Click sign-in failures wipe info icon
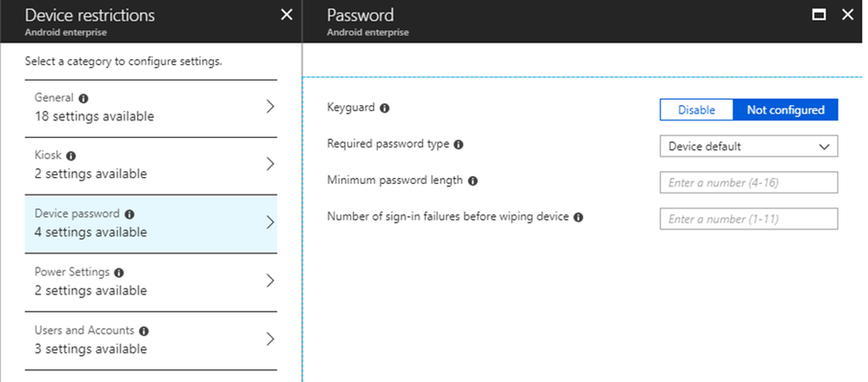Image resolution: width=868 pixels, height=382 pixels. coord(578,216)
